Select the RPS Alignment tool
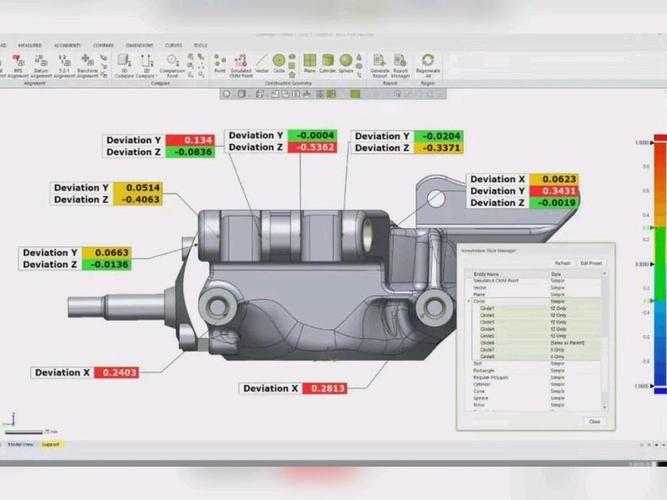This screenshot has width=667, height=500. click(18, 66)
